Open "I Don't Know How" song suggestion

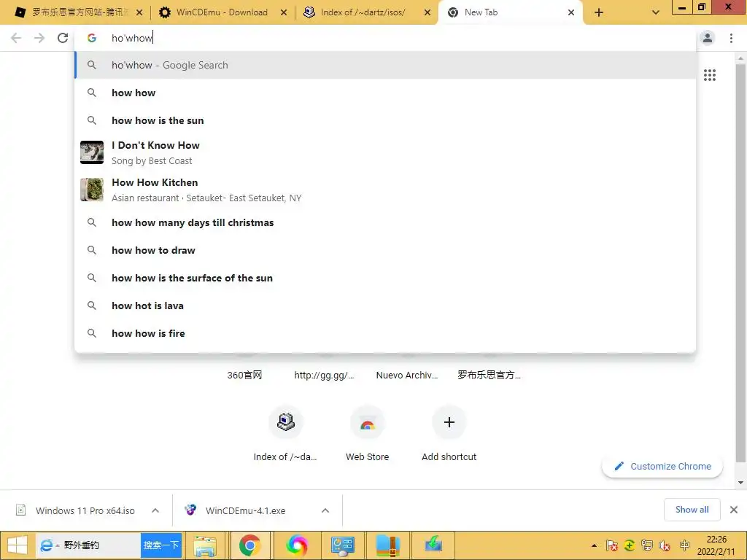[x=385, y=152]
